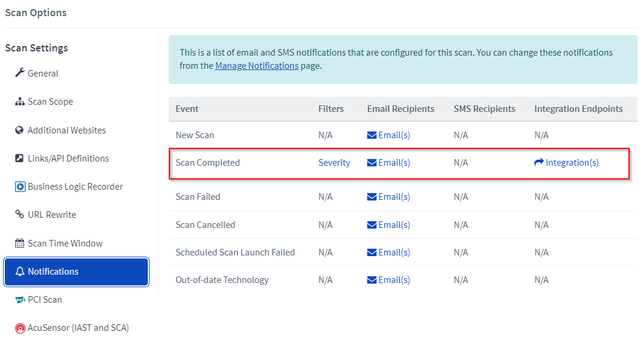This screenshot has height=350, width=644.
Task: Click the globe icon for Additional Websites
Action: (19, 130)
